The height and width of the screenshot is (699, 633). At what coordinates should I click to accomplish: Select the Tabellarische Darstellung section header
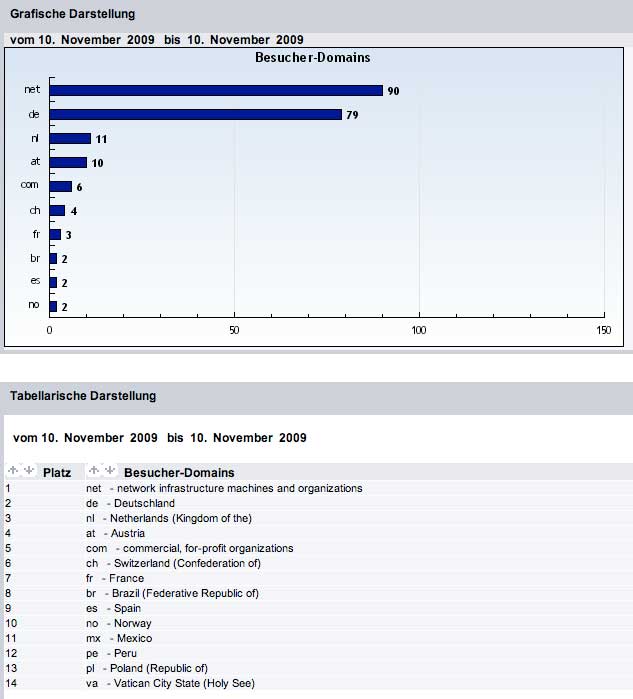(83, 396)
